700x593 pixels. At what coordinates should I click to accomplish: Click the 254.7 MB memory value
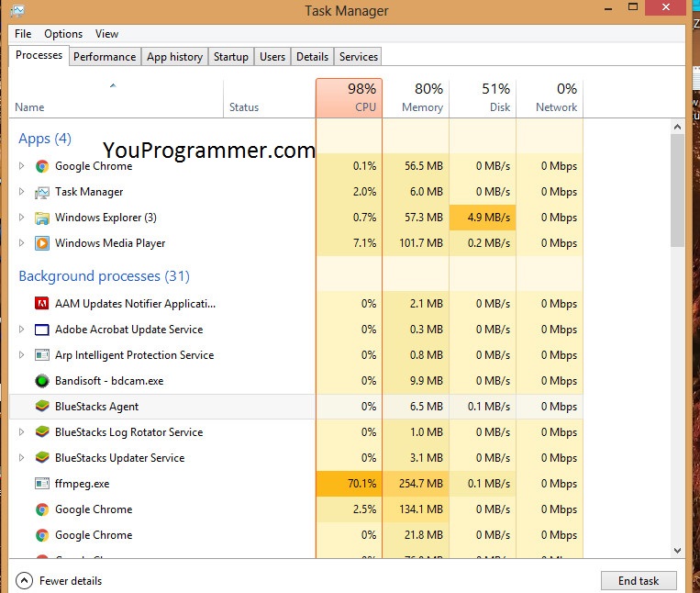click(x=420, y=484)
